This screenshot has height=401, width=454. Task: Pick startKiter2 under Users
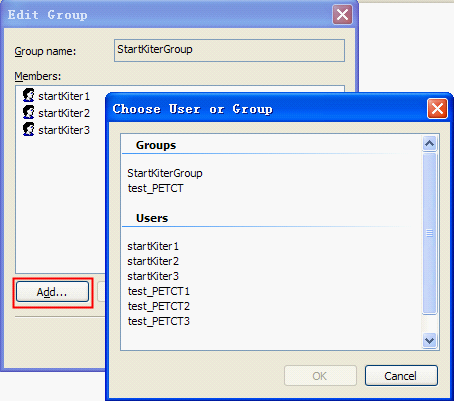click(153, 261)
